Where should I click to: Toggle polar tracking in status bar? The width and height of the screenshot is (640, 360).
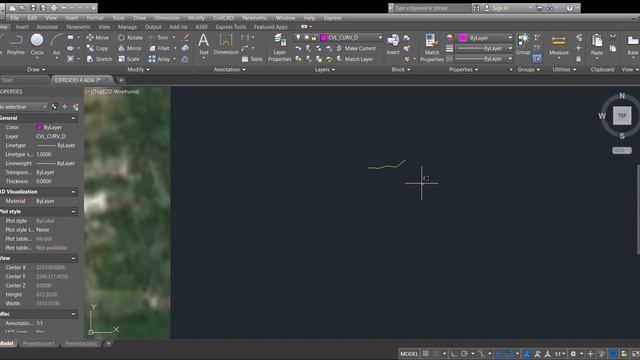(x=464, y=353)
